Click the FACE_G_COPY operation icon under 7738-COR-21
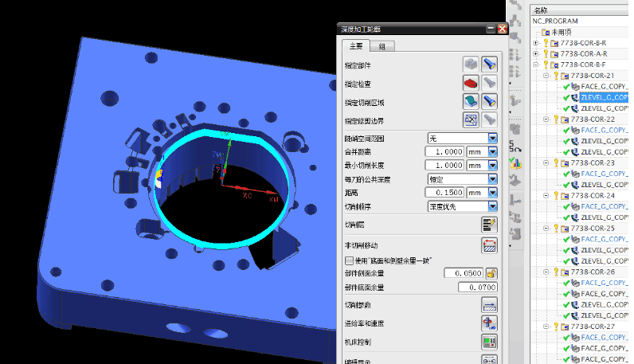The height and width of the screenshot is (364, 634). (575, 87)
